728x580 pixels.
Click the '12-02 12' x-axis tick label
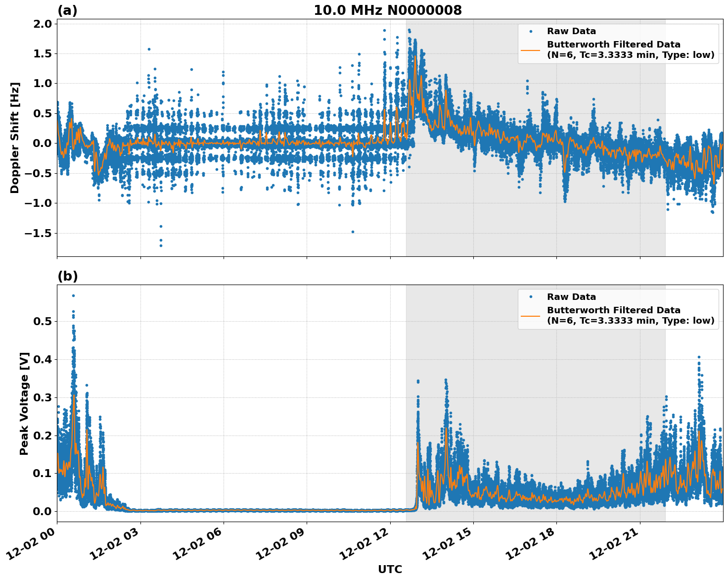pos(364,543)
